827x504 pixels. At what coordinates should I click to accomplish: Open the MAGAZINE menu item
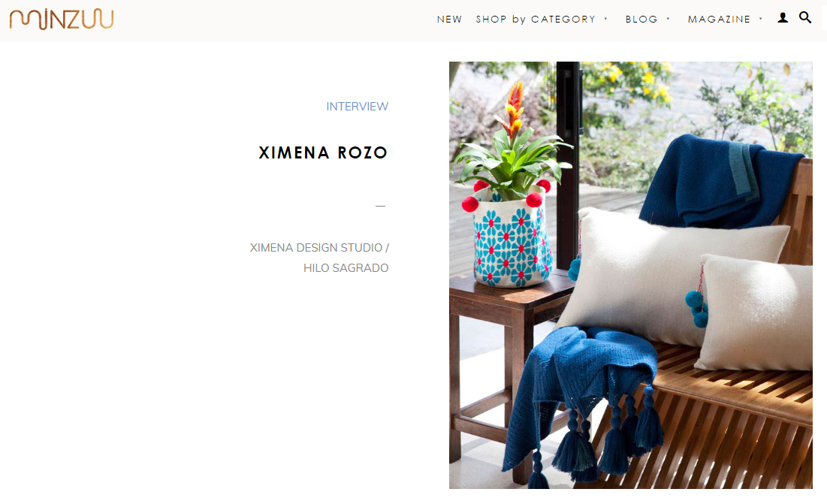(x=719, y=20)
